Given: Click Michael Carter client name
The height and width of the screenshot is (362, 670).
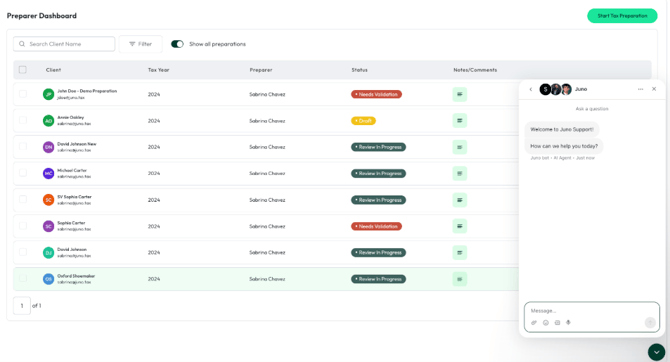Looking at the screenshot, I should tap(72, 171).
